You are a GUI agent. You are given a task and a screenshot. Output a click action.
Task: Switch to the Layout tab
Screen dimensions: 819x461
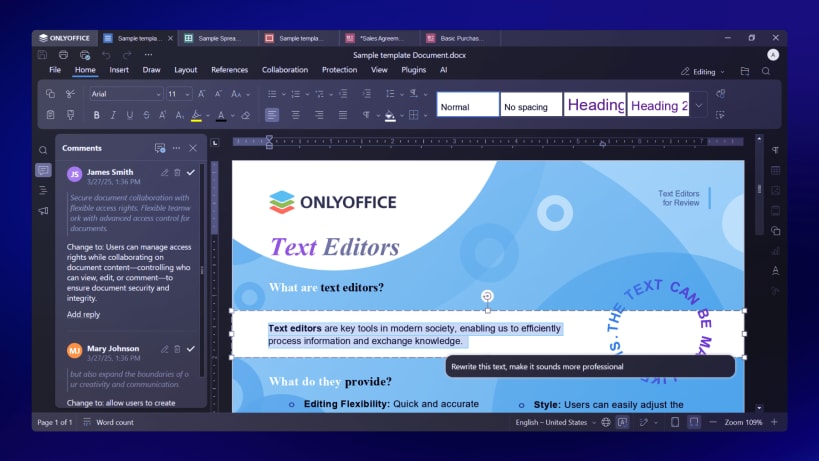pos(185,70)
